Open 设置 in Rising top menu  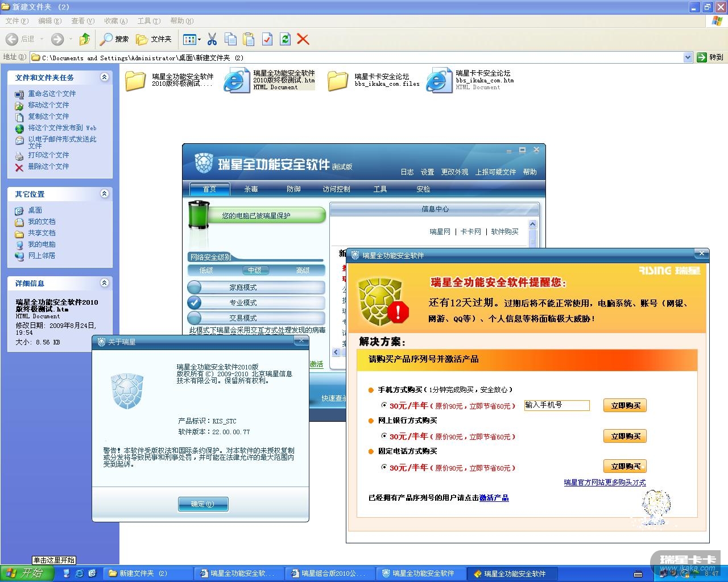(x=427, y=172)
